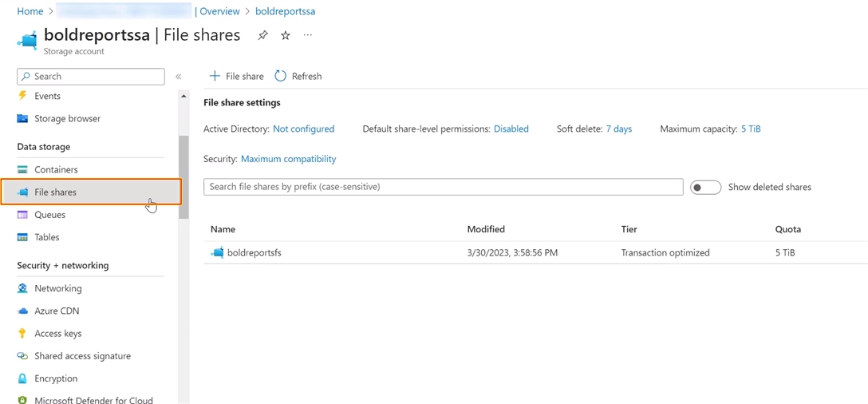The image size is (868, 404).
Task: Click the Refresh circular arrow icon
Action: click(x=281, y=76)
